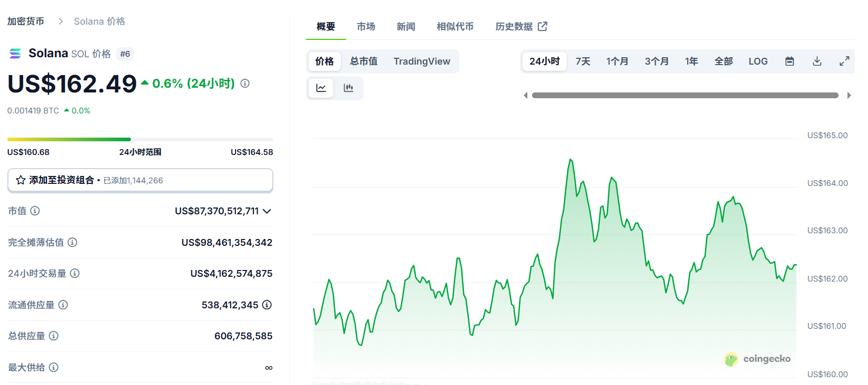Click US$160.68 low range value

pos(28,152)
